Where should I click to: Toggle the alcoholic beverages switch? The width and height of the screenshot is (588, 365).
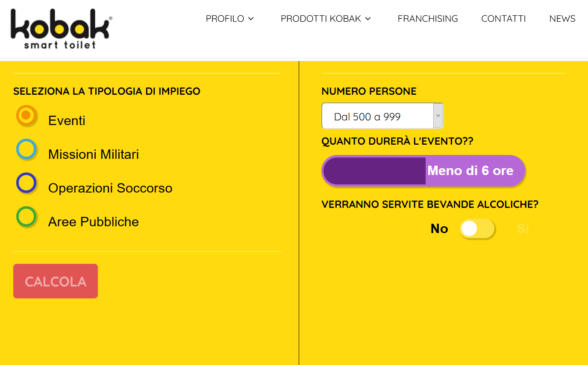(x=477, y=229)
